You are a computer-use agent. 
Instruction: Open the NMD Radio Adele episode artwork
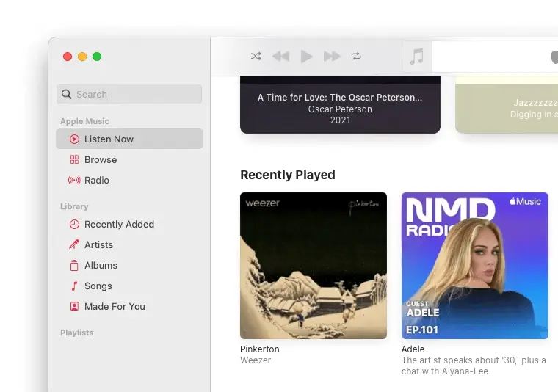[x=474, y=266]
